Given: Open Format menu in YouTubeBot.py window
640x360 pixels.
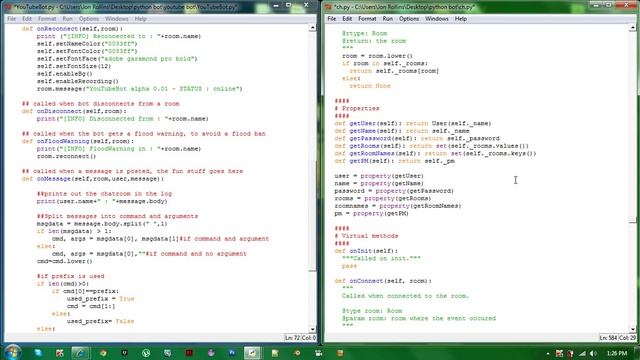Looking at the screenshot, I should click(47, 19).
